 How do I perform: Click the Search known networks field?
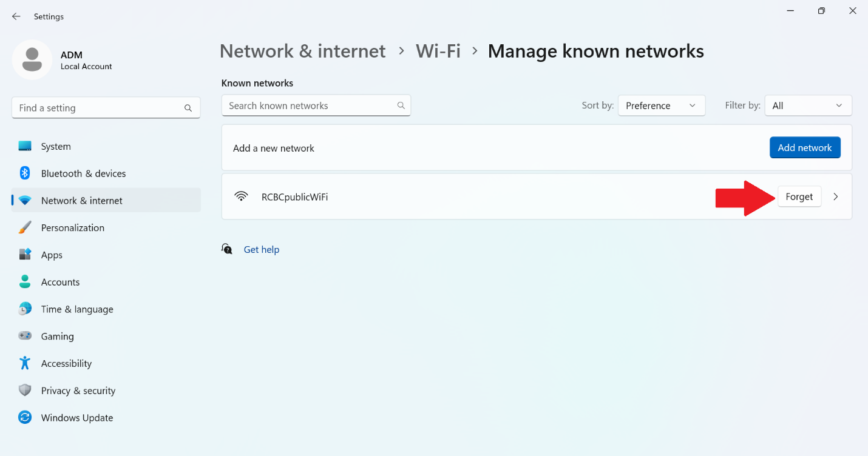click(x=310, y=106)
